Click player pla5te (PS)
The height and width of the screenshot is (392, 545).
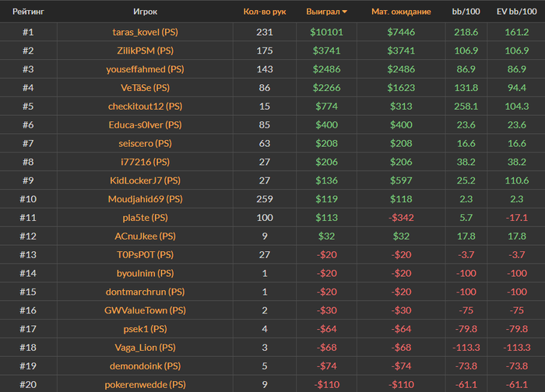pyautogui.click(x=145, y=218)
